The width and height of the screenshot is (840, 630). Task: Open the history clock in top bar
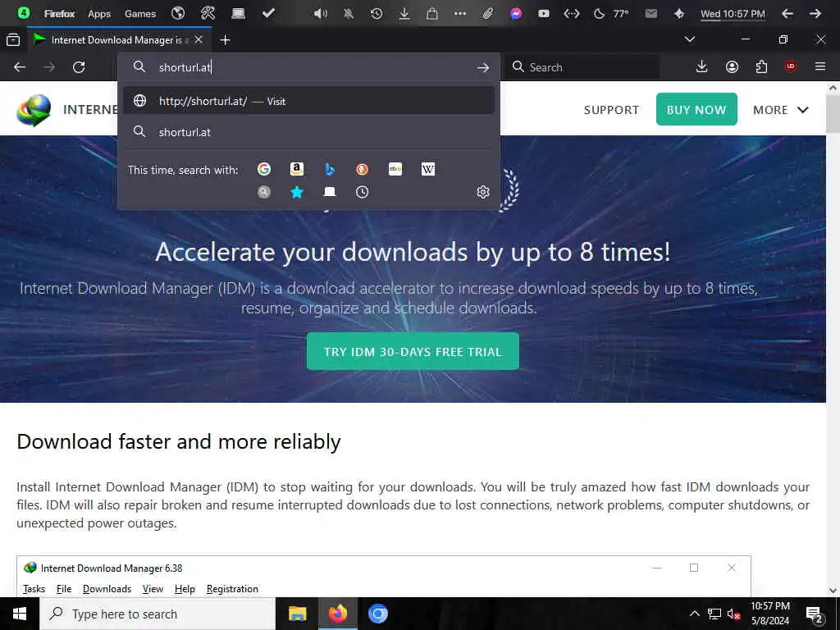pyautogui.click(x=377, y=13)
